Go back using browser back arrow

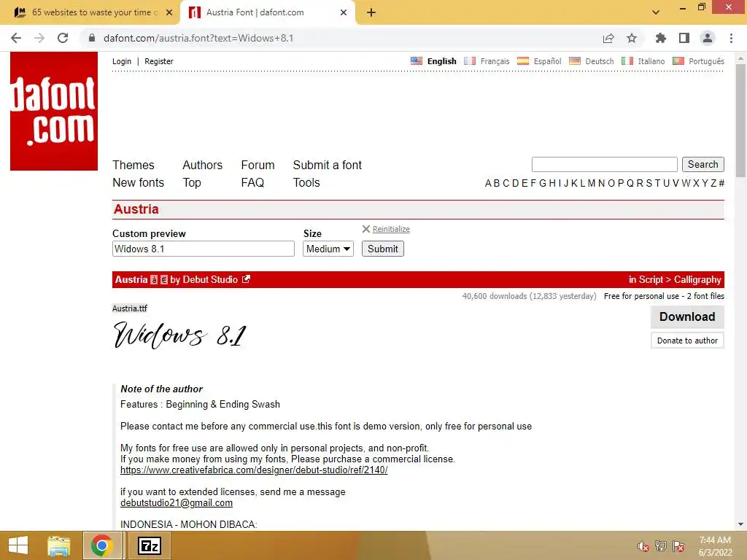tap(16, 38)
